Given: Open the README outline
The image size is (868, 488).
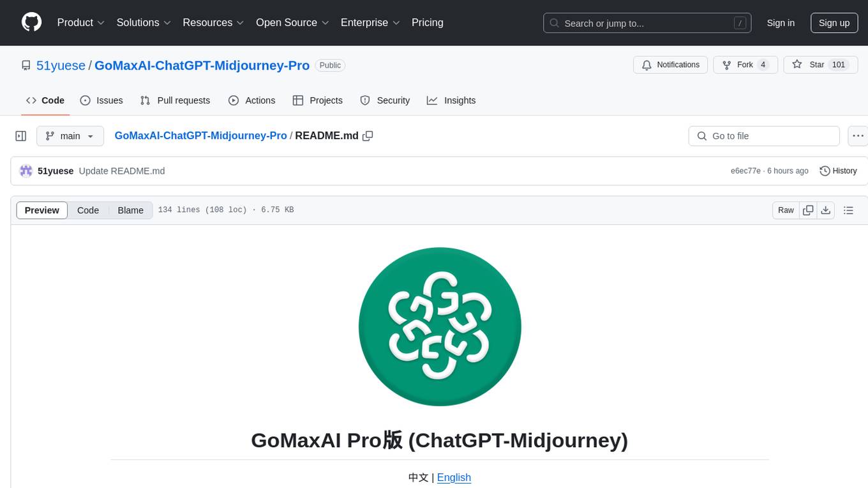Looking at the screenshot, I should [x=848, y=210].
